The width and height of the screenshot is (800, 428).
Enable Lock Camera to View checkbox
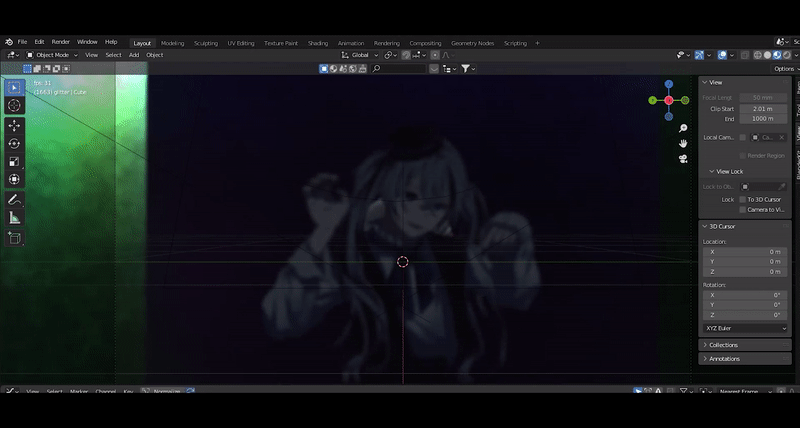coord(743,210)
